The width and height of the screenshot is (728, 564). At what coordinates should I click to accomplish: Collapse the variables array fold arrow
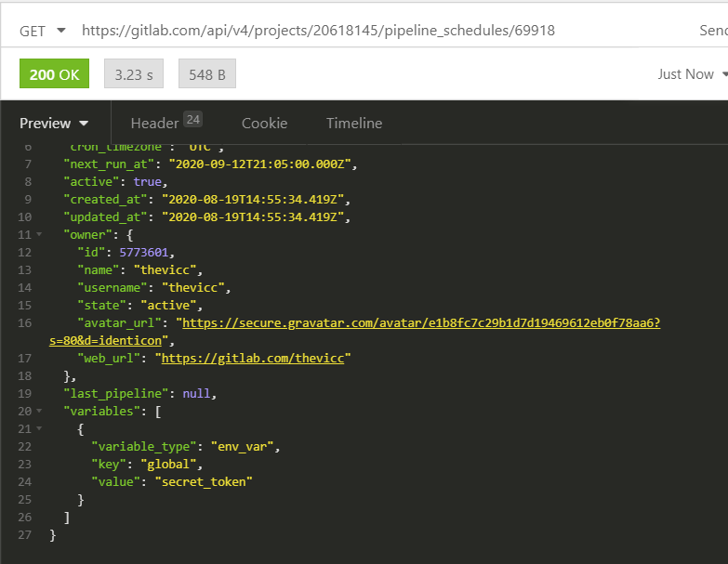click(x=39, y=411)
